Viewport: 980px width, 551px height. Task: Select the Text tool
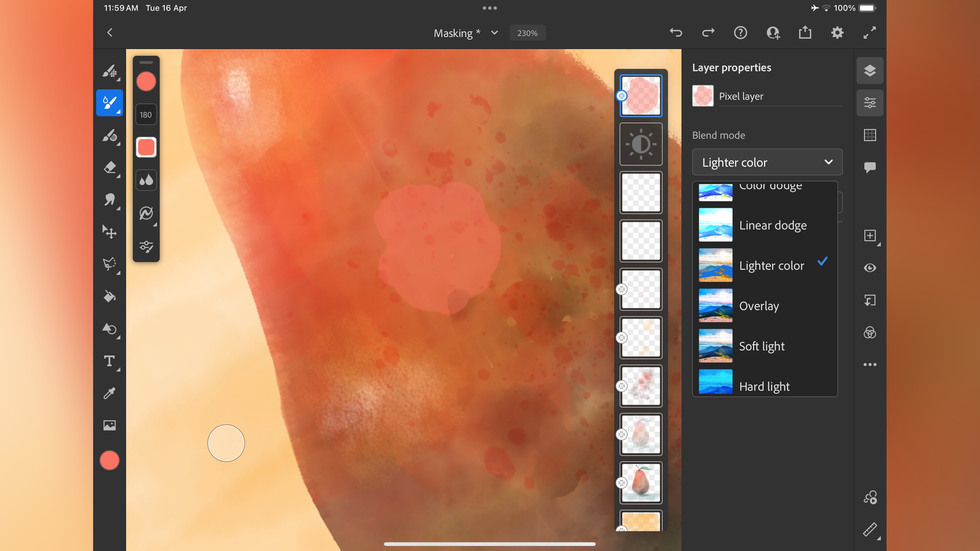[109, 361]
